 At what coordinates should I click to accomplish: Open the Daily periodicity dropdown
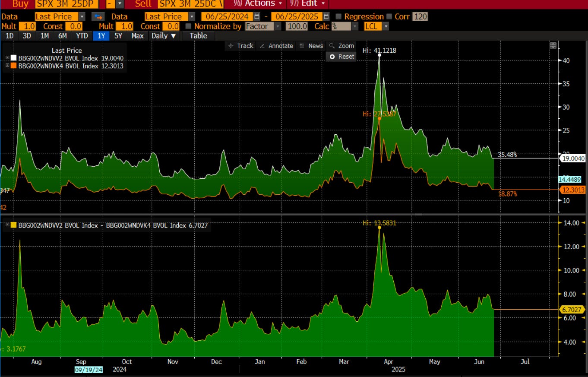point(164,36)
